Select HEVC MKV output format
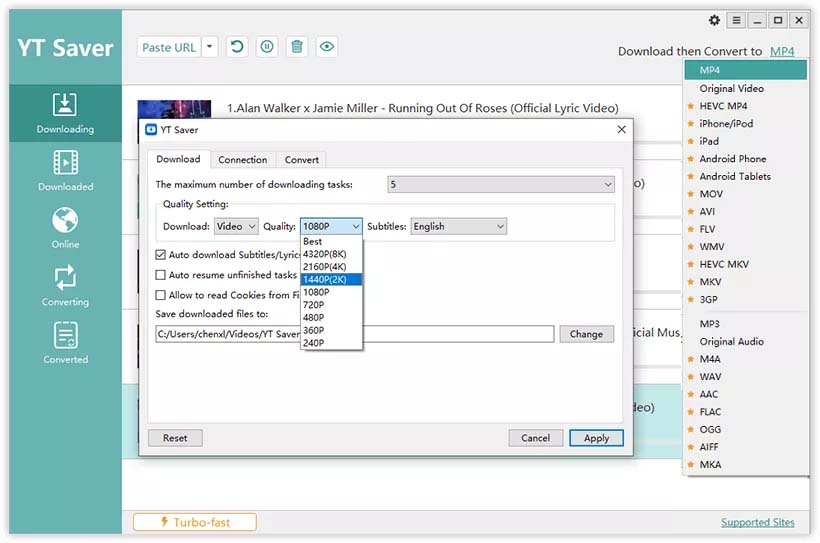Image resolution: width=820 pixels, height=543 pixels. pos(746,264)
